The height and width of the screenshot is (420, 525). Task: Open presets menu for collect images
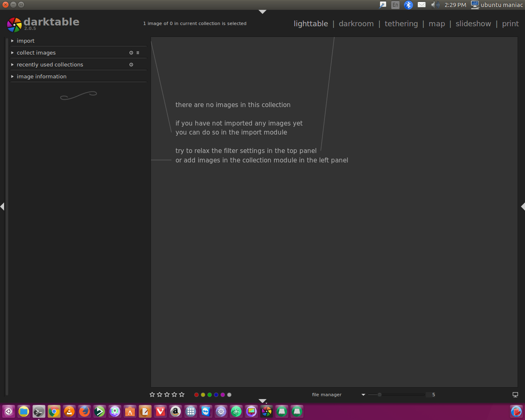pos(138,53)
